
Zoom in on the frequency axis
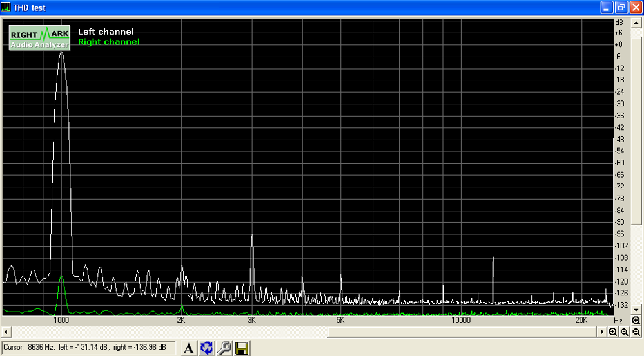(x=613, y=332)
